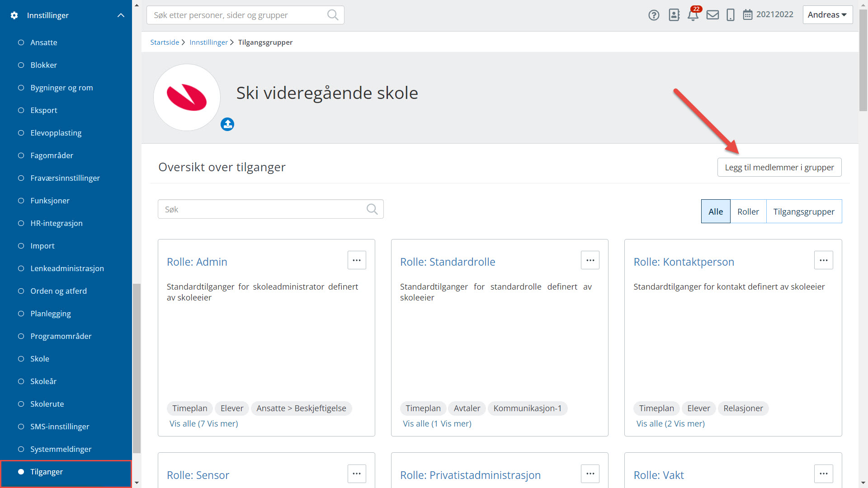Open Fraværsinnstillinger in the sidebar

tap(65, 178)
